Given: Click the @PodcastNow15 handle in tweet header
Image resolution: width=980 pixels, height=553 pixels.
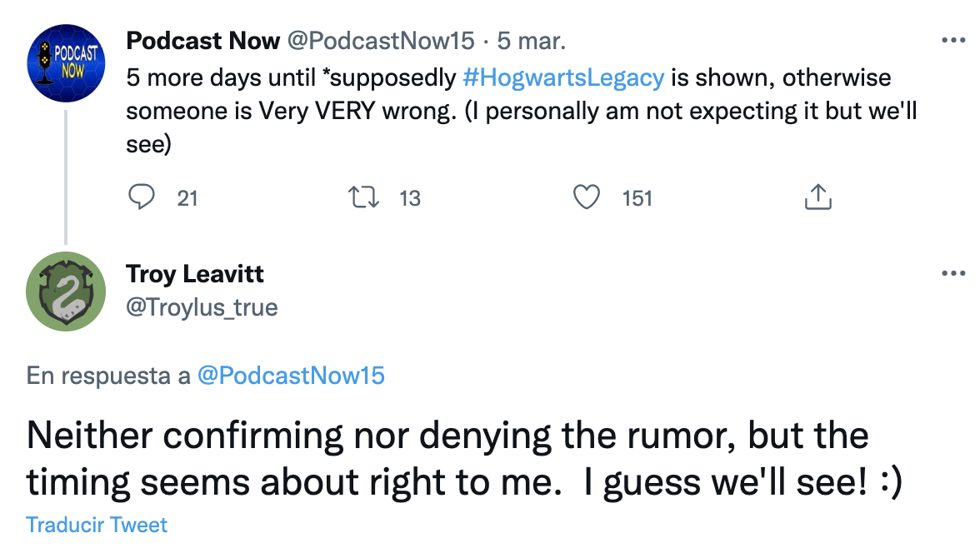Looking at the screenshot, I should [x=381, y=40].
